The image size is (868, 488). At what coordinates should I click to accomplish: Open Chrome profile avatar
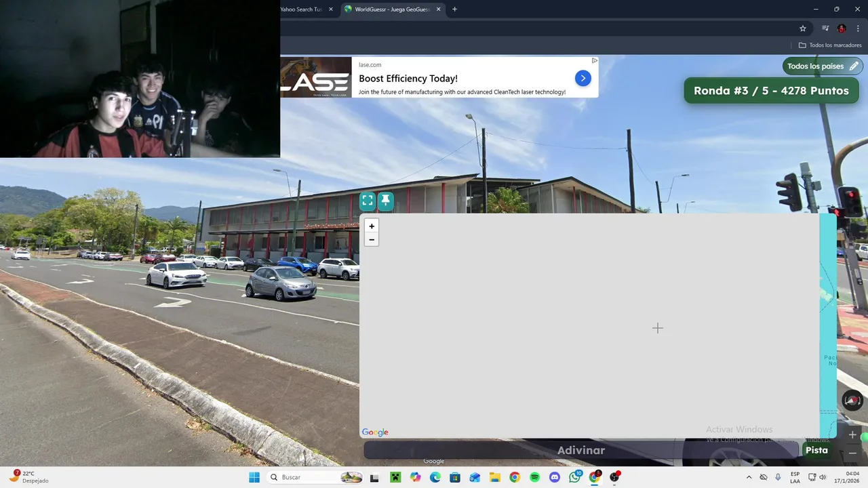point(842,28)
